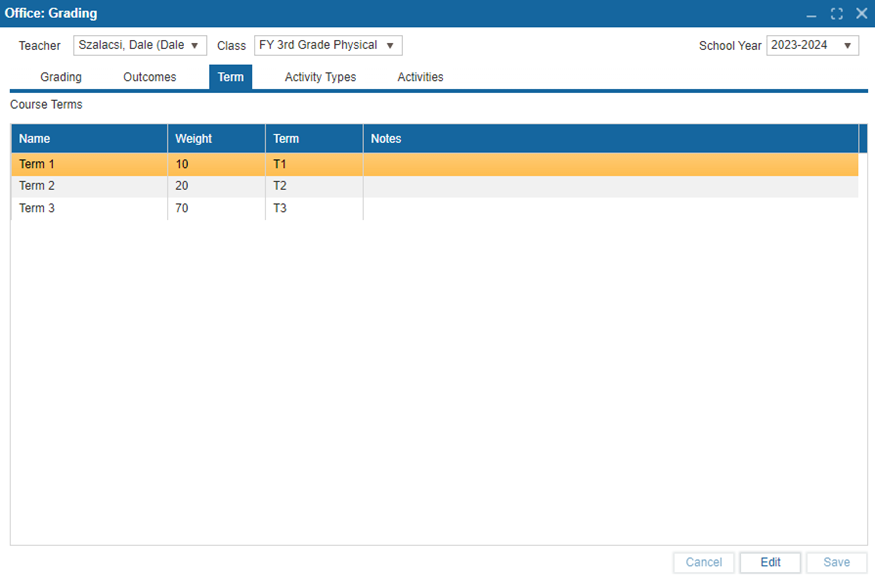This screenshot has width=875, height=581.
Task: Click the Term column header in table
Action: pyautogui.click(x=314, y=139)
